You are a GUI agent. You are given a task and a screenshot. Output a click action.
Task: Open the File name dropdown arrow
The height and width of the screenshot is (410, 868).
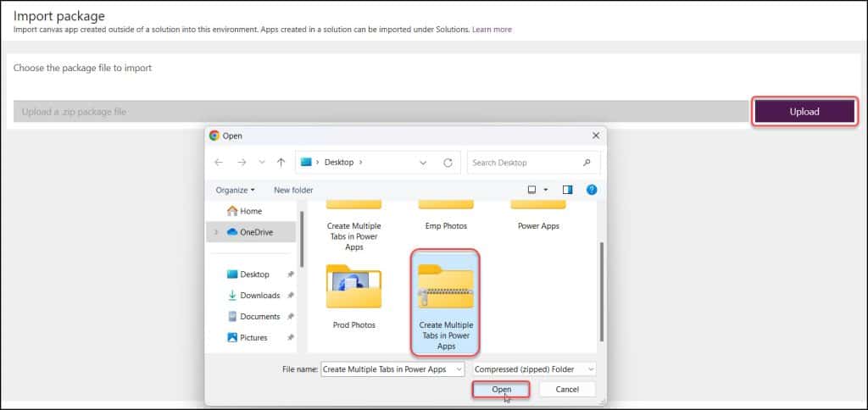click(459, 369)
